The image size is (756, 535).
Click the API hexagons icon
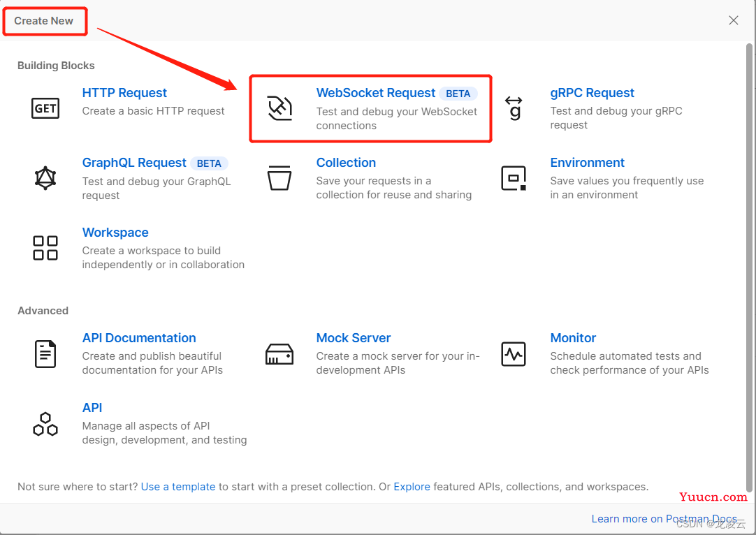[x=45, y=424]
